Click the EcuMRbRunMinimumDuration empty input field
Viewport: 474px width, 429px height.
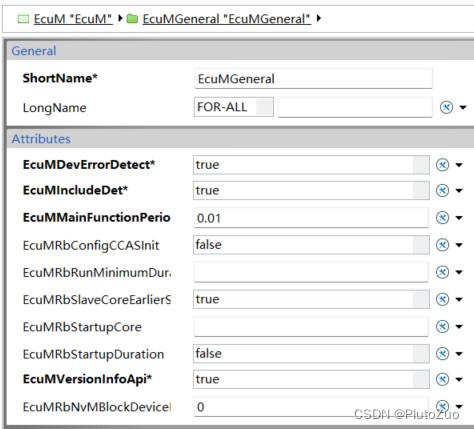(311, 272)
